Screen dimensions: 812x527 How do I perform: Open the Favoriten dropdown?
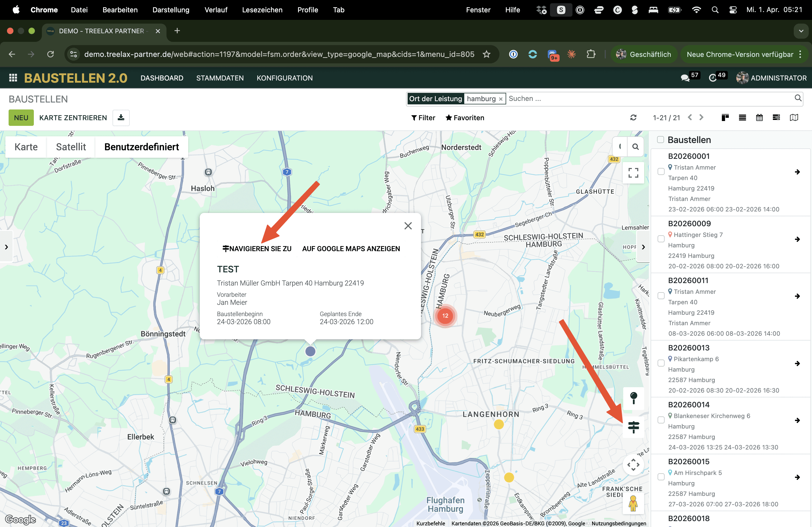pos(465,118)
